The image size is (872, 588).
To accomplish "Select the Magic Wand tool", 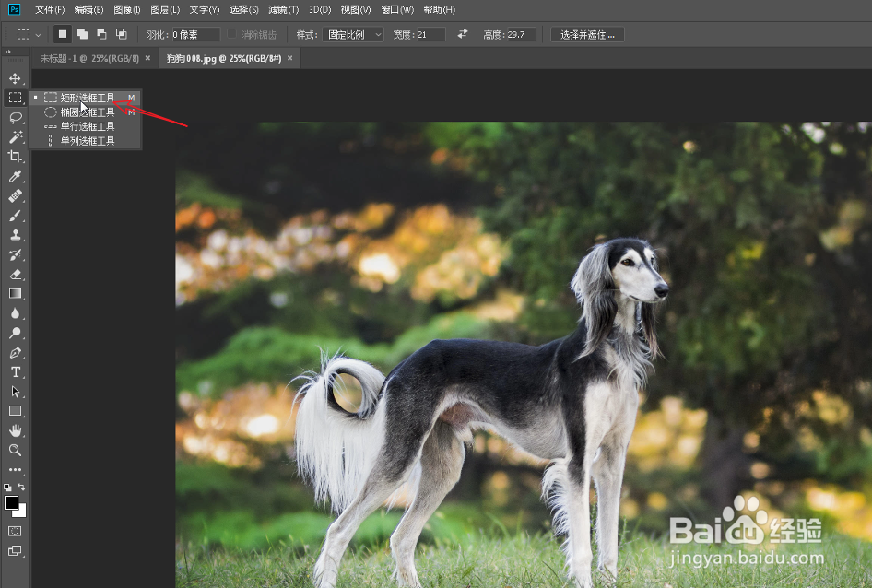I will tap(15, 136).
